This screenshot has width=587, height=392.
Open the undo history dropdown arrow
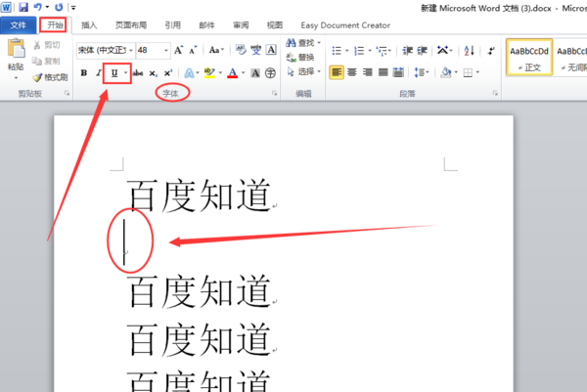(47, 7)
